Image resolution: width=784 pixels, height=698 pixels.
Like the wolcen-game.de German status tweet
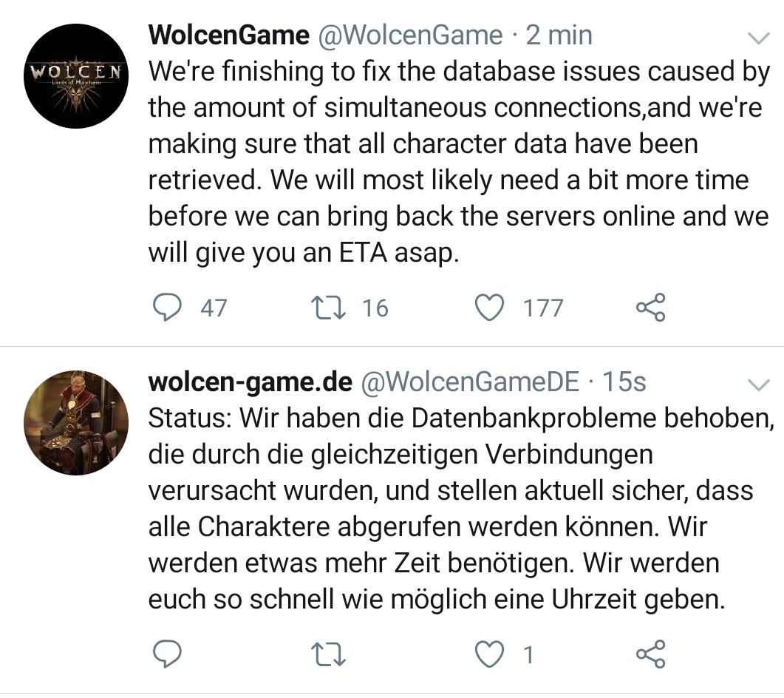coord(488,654)
